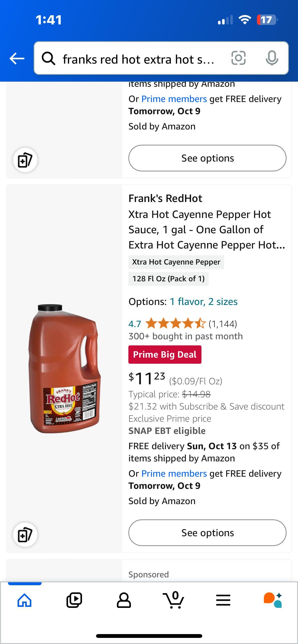Open the account profile icon
The image size is (298, 644).
pyautogui.click(x=124, y=600)
